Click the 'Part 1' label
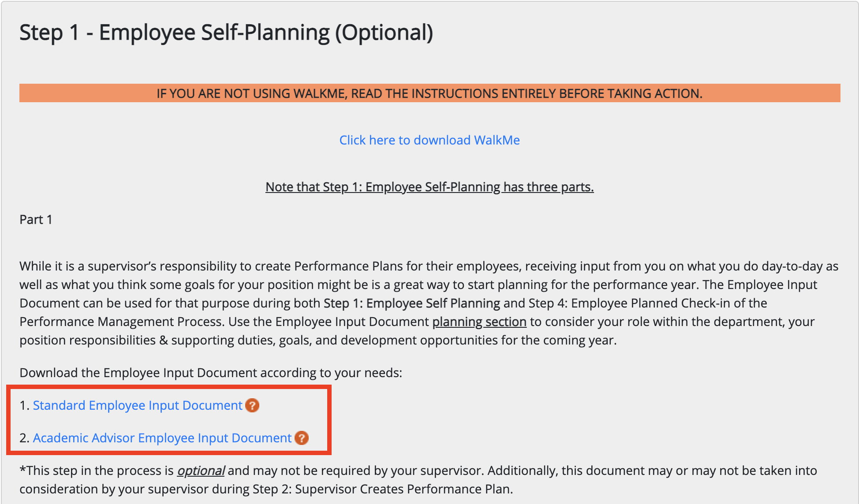859x504 pixels. pos(36,219)
